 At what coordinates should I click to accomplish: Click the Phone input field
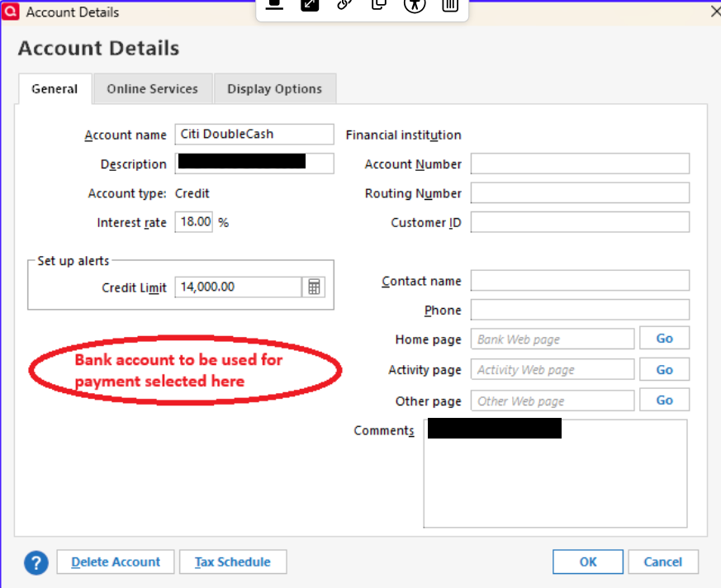click(x=580, y=310)
